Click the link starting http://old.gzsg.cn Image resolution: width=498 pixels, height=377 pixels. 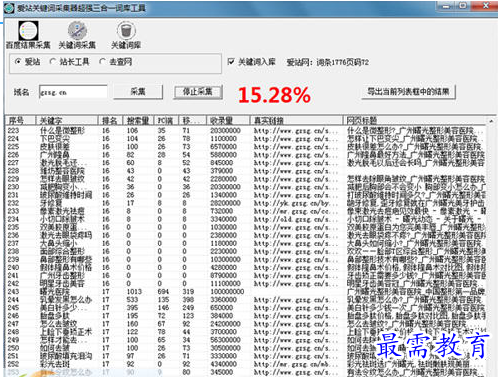pyautogui.click(x=295, y=219)
